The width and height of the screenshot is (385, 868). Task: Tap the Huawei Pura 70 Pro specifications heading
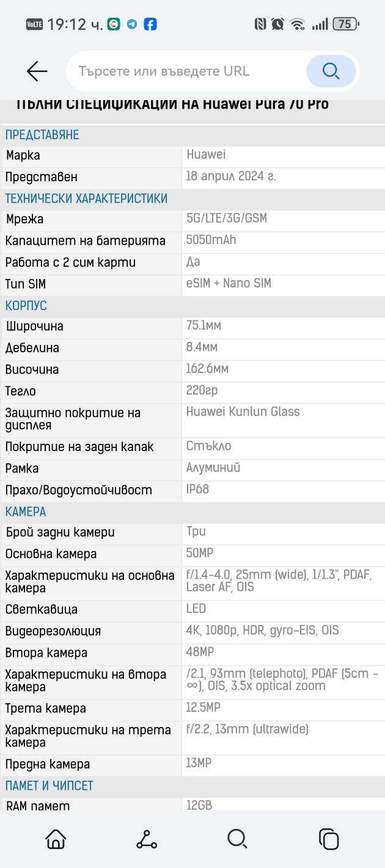click(172, 104)
